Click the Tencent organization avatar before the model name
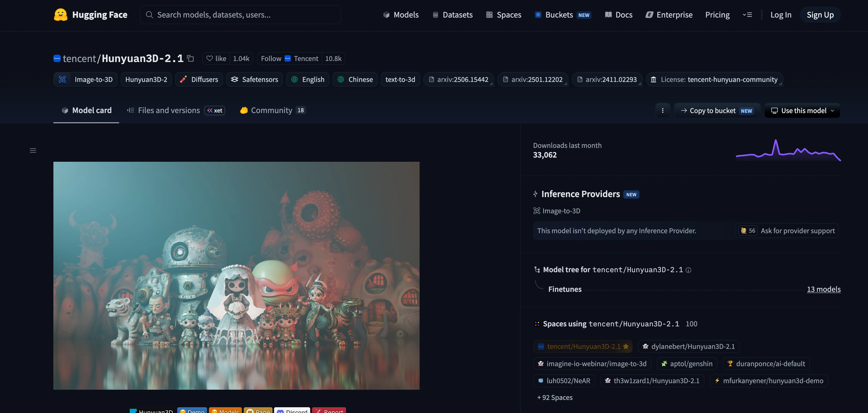This screenshot has height=413, width=868. coord(57,58)
